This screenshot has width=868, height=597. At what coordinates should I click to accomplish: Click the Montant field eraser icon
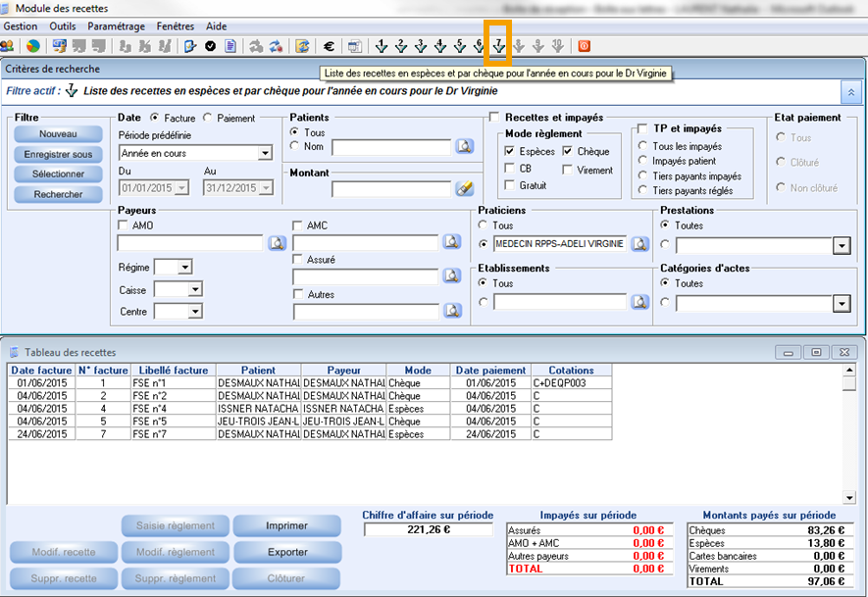[x=464, y=188]
